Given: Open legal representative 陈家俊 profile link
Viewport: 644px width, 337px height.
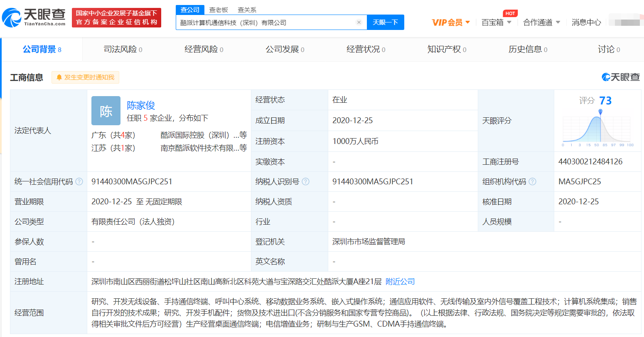Looking at the screenshot, I should click(141, 105).
